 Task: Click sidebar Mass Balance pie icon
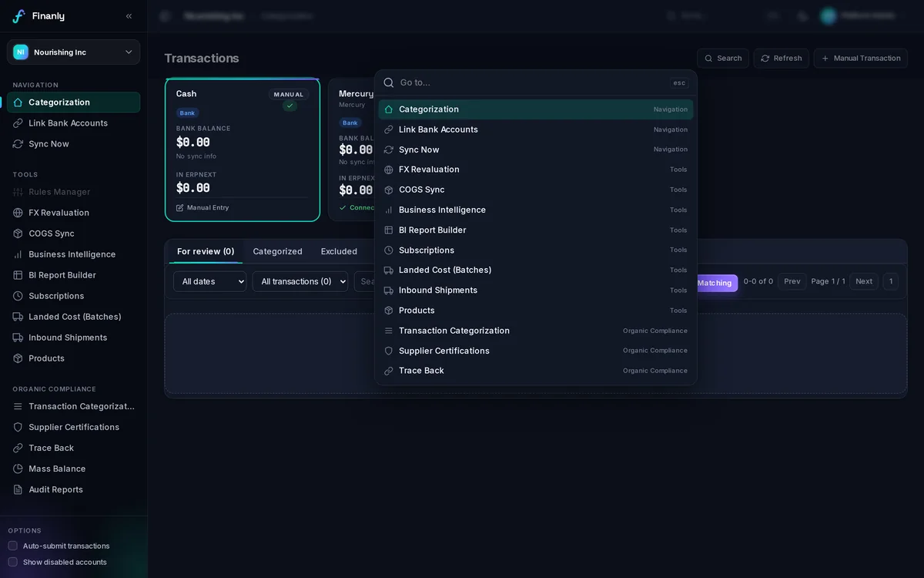tap(18, 469)
